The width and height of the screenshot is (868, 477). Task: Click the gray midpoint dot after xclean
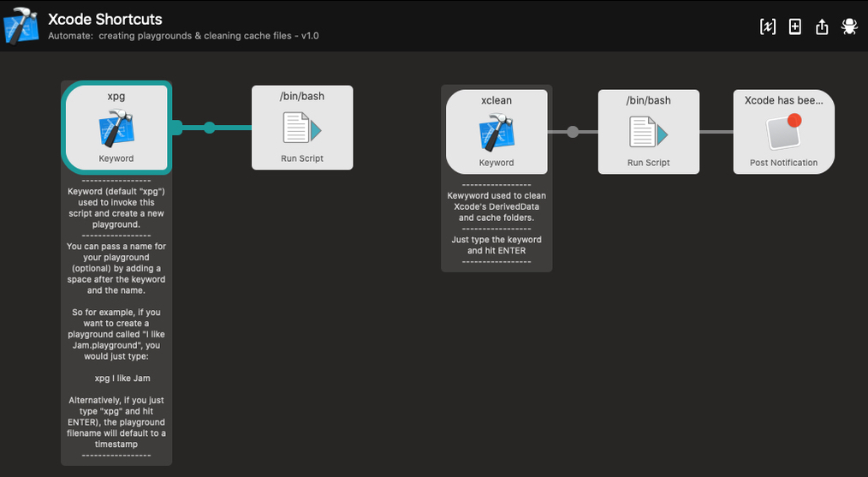click(x=573, y=132)
